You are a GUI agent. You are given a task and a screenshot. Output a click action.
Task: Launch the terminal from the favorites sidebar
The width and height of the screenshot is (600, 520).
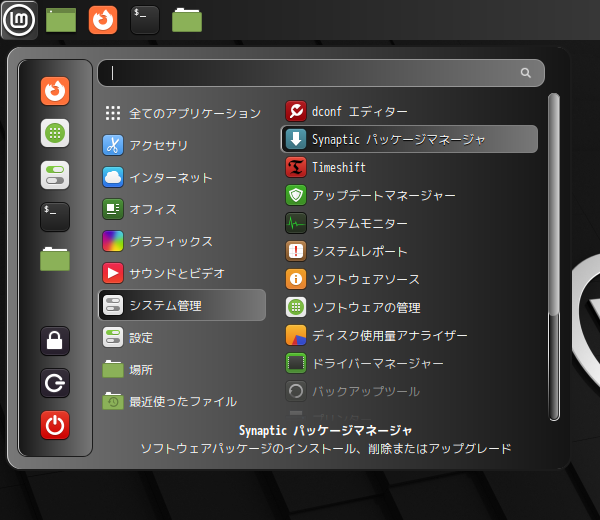point(55,217)
